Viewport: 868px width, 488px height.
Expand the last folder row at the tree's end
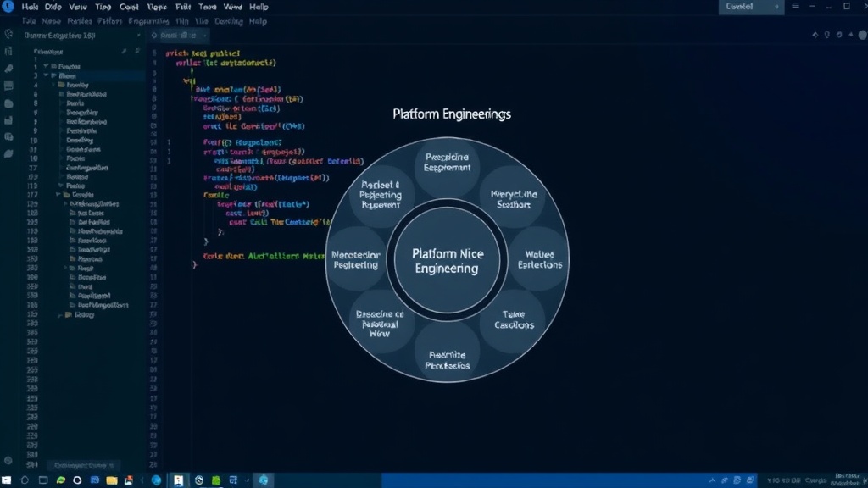pos(60,315)
